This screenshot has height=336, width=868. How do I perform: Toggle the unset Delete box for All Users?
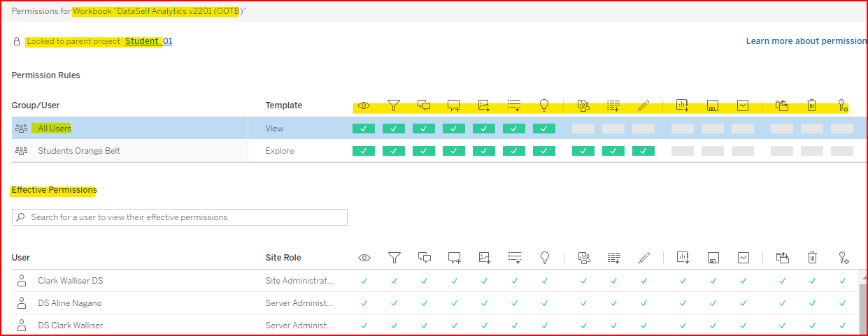pos(811,129)
